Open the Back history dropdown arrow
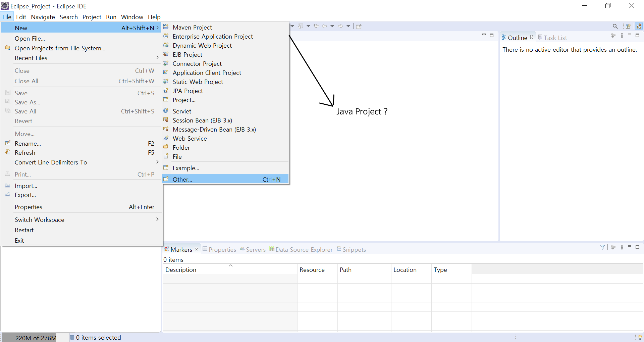This screenshot has width=644, height=342. (332, 26)
